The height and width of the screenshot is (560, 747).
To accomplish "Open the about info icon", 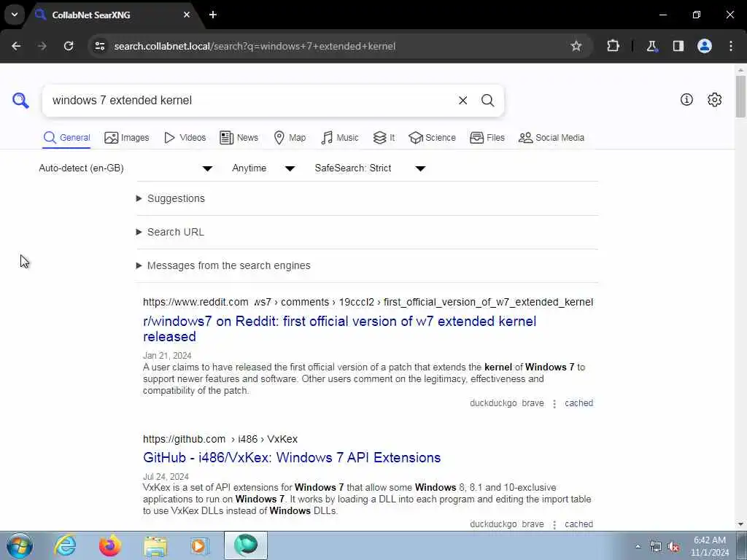I will pos(686,99).
